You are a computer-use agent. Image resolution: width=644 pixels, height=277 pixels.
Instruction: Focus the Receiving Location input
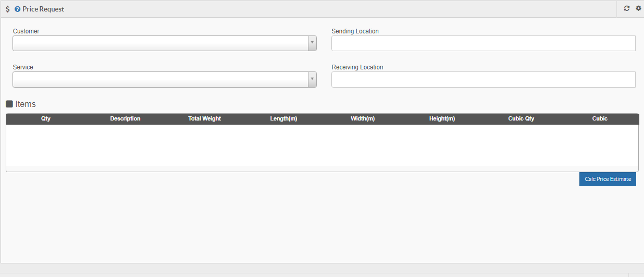(x=484, y=79)
